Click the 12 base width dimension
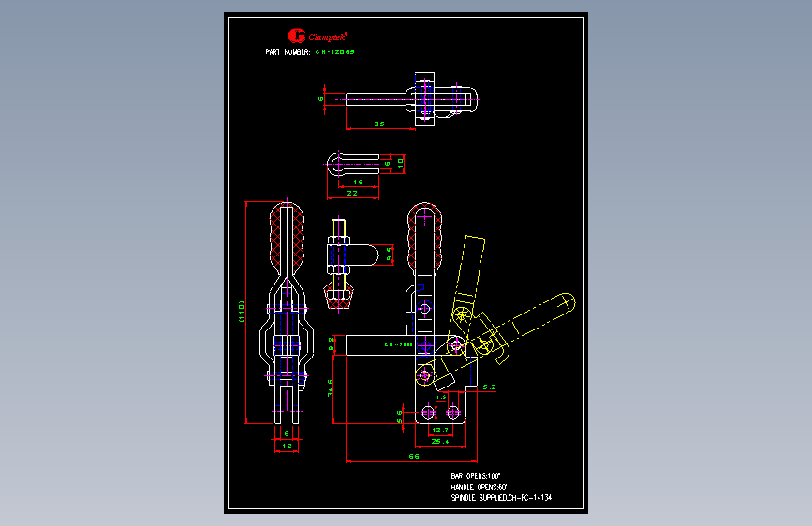812x526 pixels. 287,446
